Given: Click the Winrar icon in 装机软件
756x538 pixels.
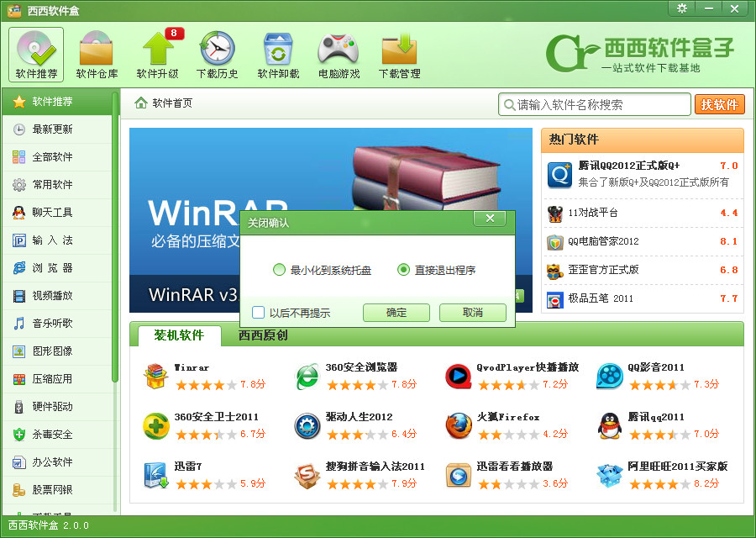Looking at the screenshot, I should 155,377.
